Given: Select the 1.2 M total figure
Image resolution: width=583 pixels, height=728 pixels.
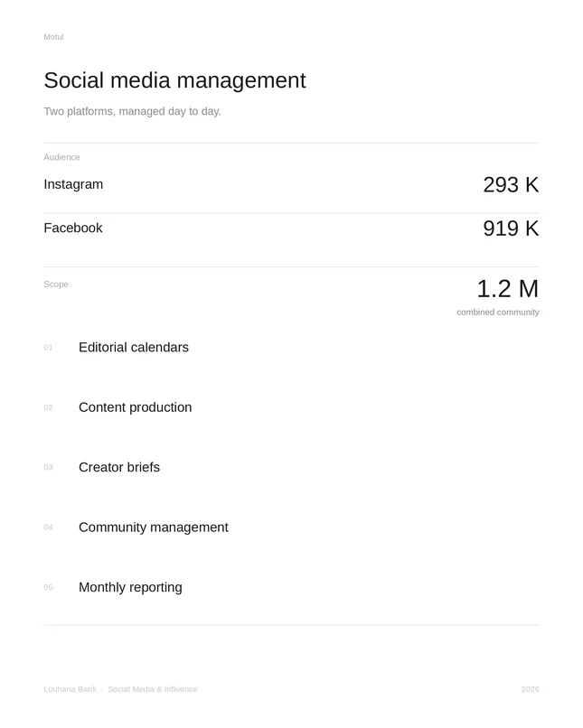Looking at the screenshot, I should (508, 289).
